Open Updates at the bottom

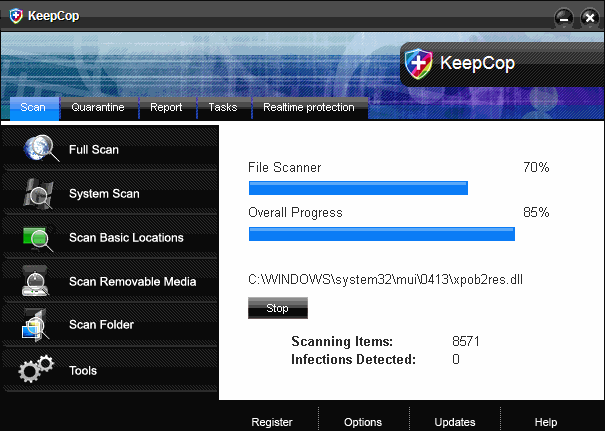pyautogui.click(x=455, y=422)
